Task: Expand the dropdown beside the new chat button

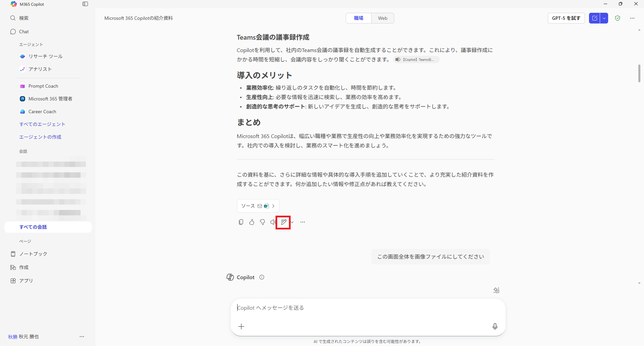Action: pos(604,18)
